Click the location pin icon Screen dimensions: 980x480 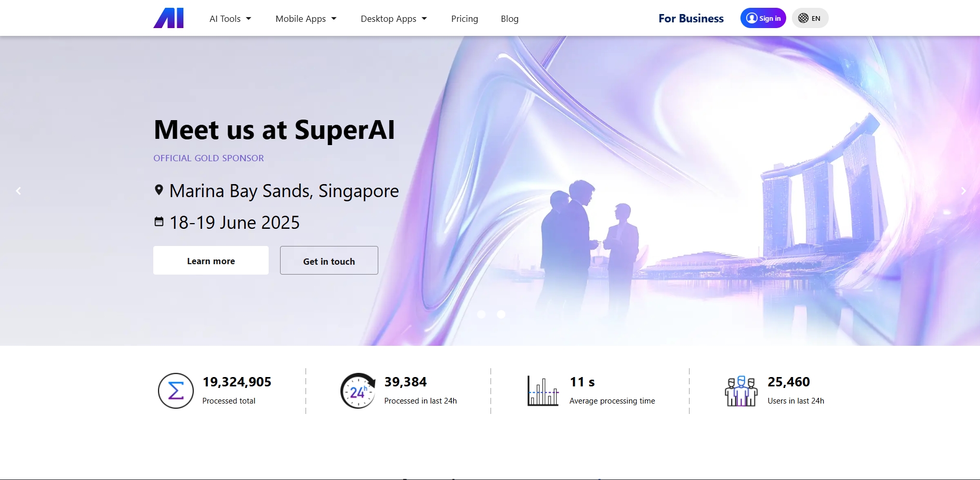[x=159, y=190]
